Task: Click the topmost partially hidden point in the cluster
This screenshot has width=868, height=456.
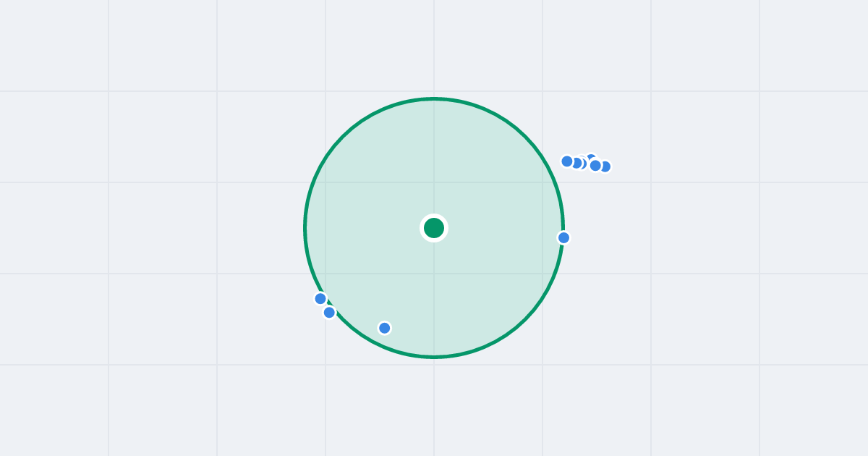Action: point(591,158)
